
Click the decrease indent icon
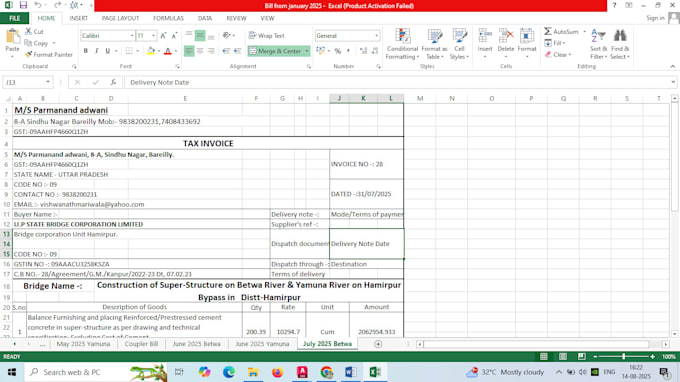tap(226, 51)
